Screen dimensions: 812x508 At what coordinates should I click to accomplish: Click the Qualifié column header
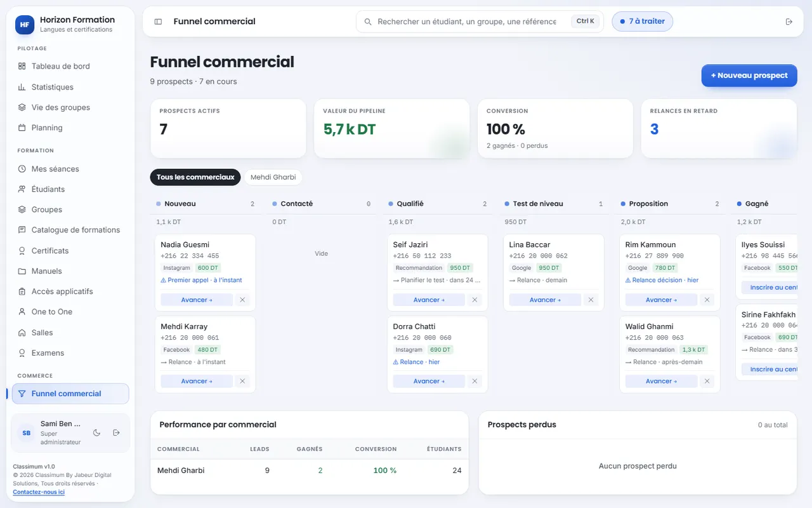point(437,204)
